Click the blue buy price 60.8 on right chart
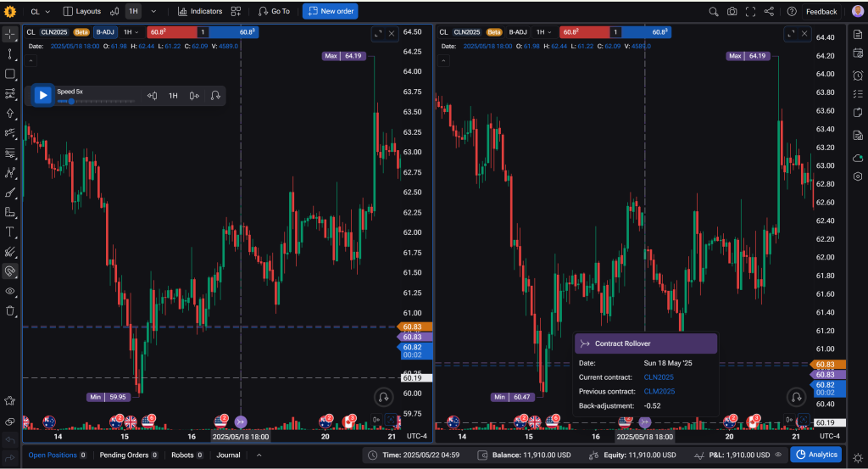868x469 pixels. 647,32
